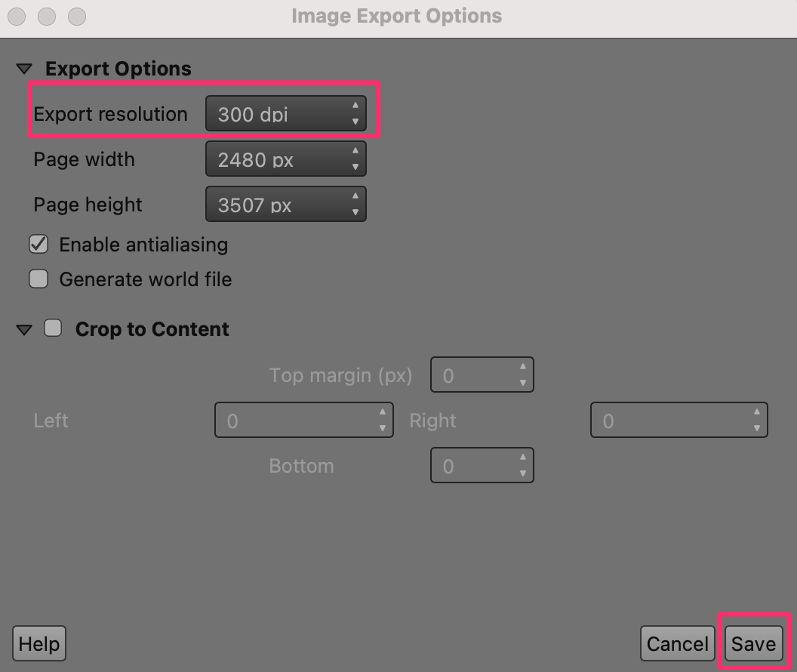Image resolution: width=797 pixels, height=672 pixels.
Task: Tick the Crop to Content checkbox
Action: (x=53, y=328)
